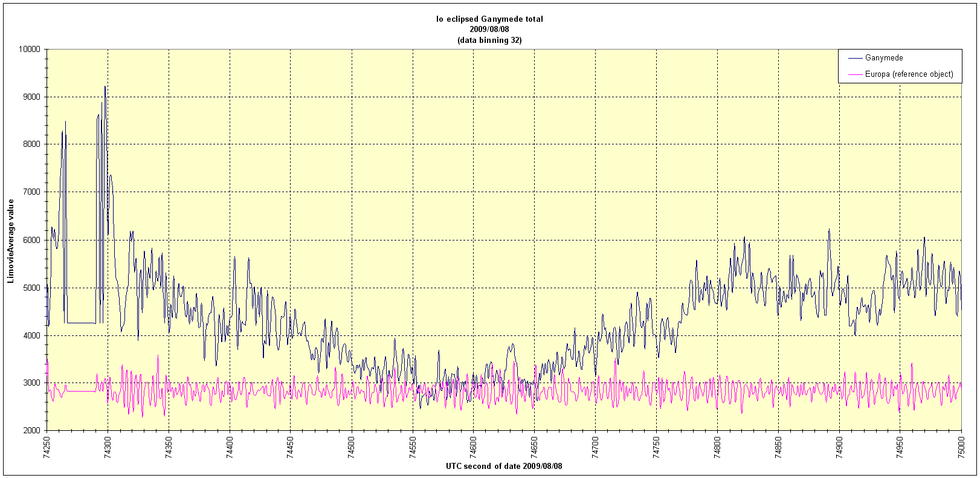
Task: Click the Y-axis label 10000
Action: (30, 50)
